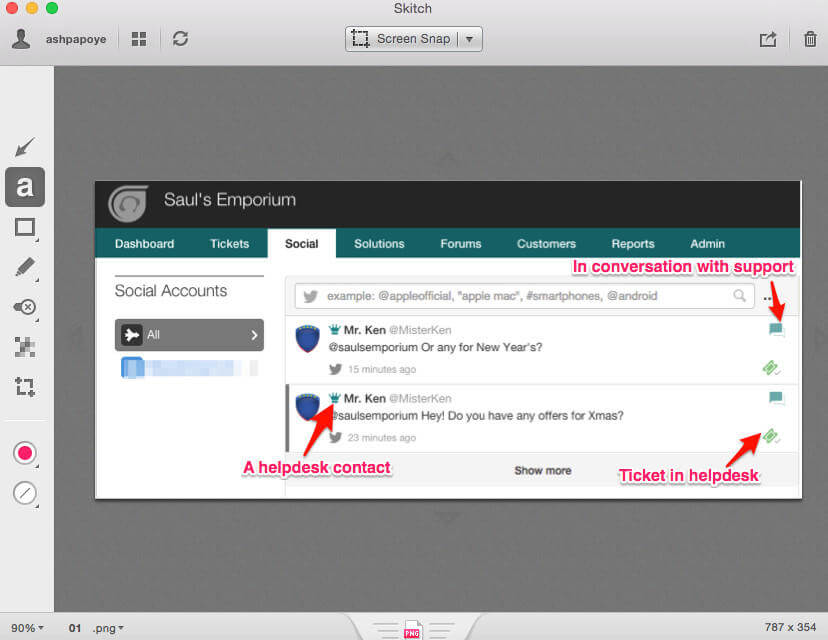
Task: Select the Marker pen tool
Action: 25,267
